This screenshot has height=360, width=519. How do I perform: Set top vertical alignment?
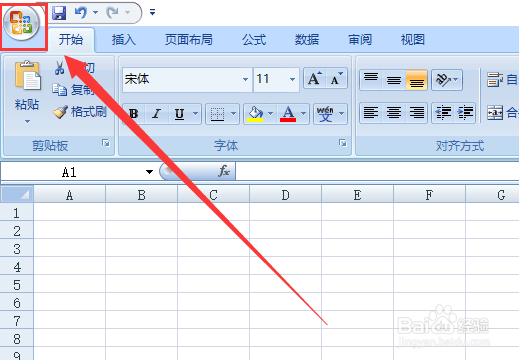click(371, 80)
